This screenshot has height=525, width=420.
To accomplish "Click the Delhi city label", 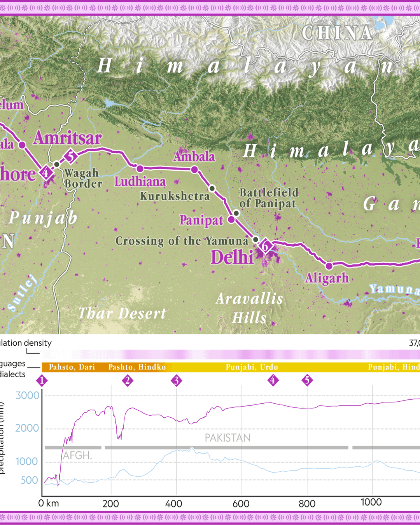I will tap(232, 257).
